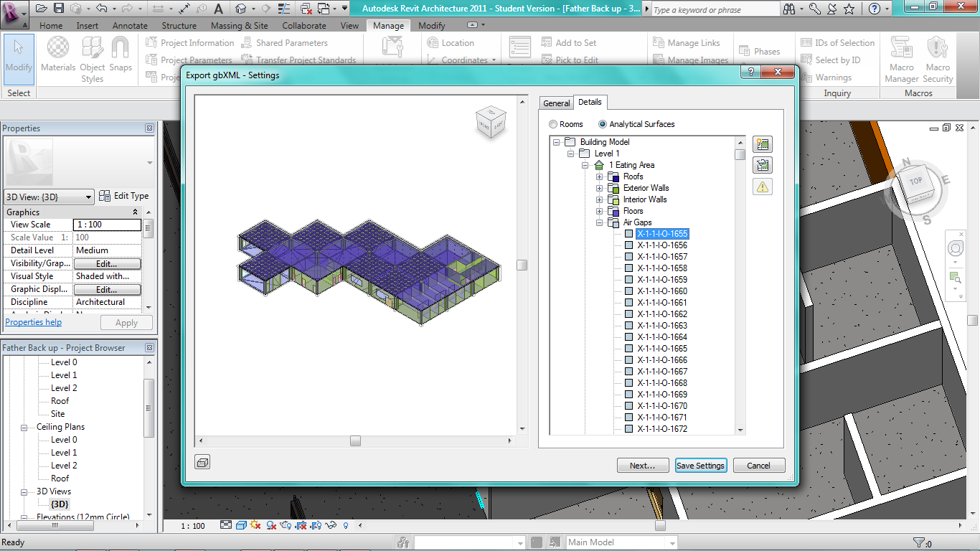Open the Annotate ribbon tab
The height and width of the screenshot is (551, 980).
(130, 26)
